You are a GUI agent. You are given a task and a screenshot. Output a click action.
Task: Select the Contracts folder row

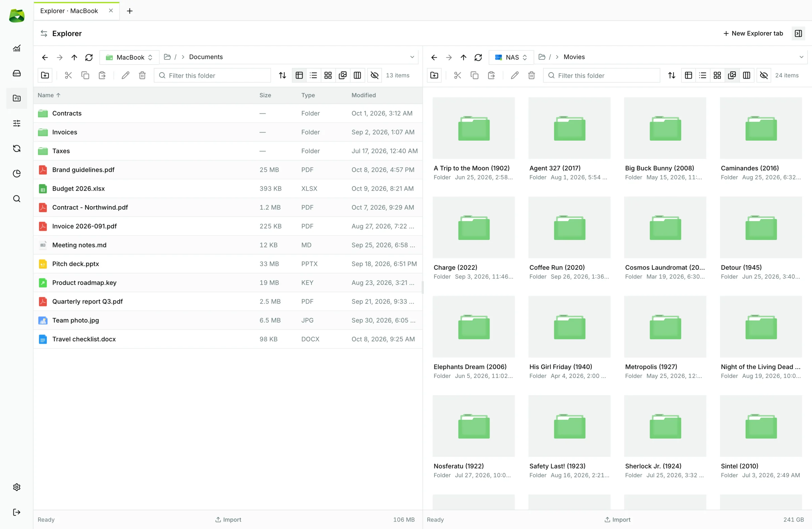coord(228,113)
